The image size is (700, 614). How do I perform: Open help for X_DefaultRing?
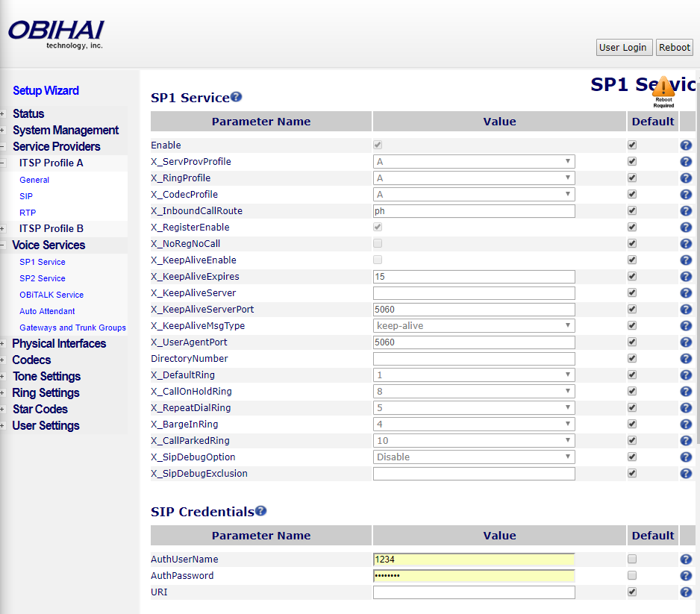click(686, 375)
